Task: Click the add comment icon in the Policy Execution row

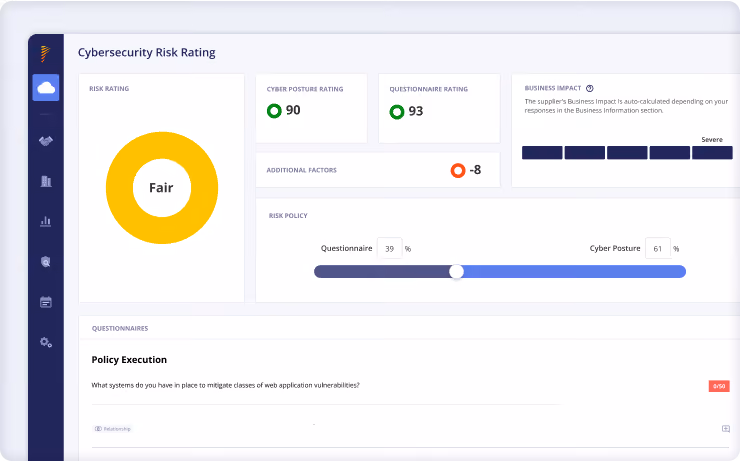Action: (726, 428)
